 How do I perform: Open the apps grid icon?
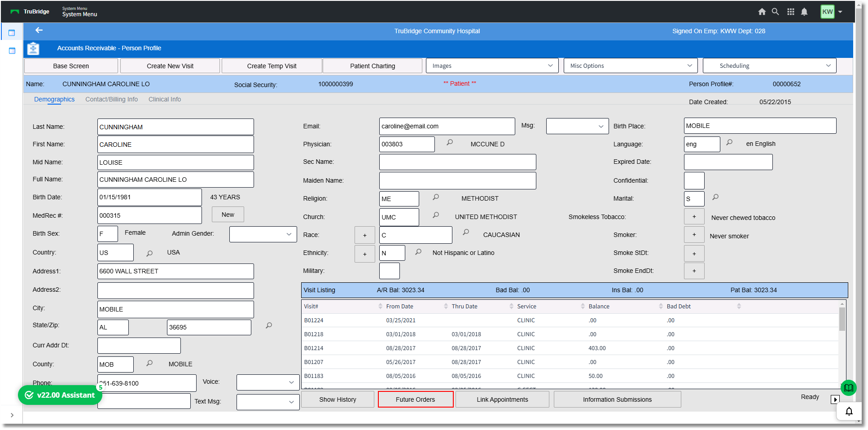tap(791, 12)
